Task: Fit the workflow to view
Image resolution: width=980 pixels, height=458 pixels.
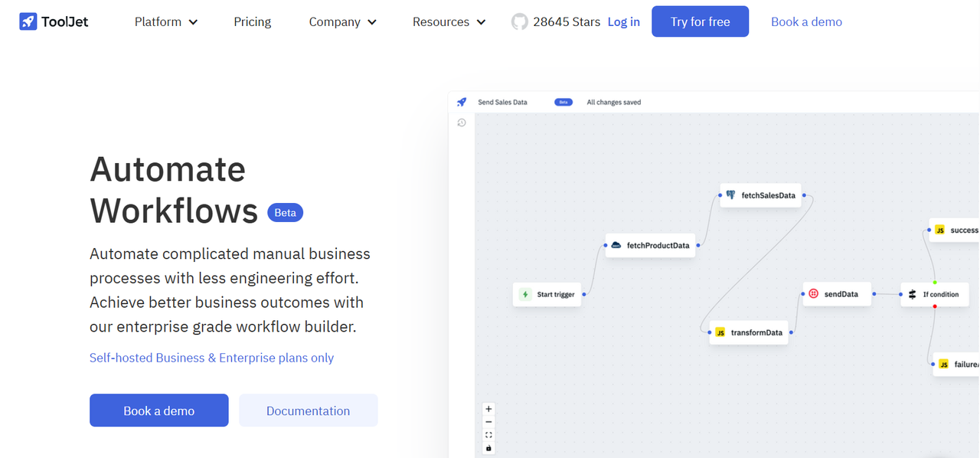Action: pyautogui.click(x=488, y=434)
